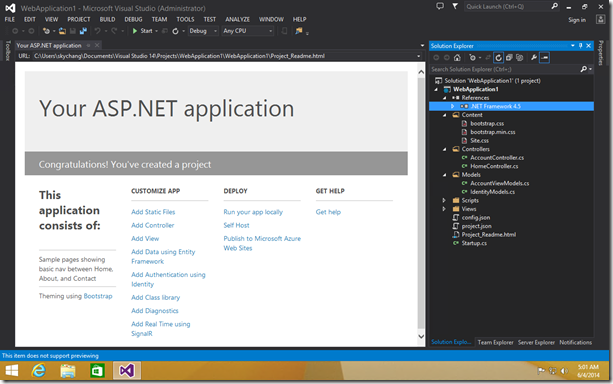Switch to the Server Explorer tab
This screenshot has height=384, width=613.
(536, 343)
